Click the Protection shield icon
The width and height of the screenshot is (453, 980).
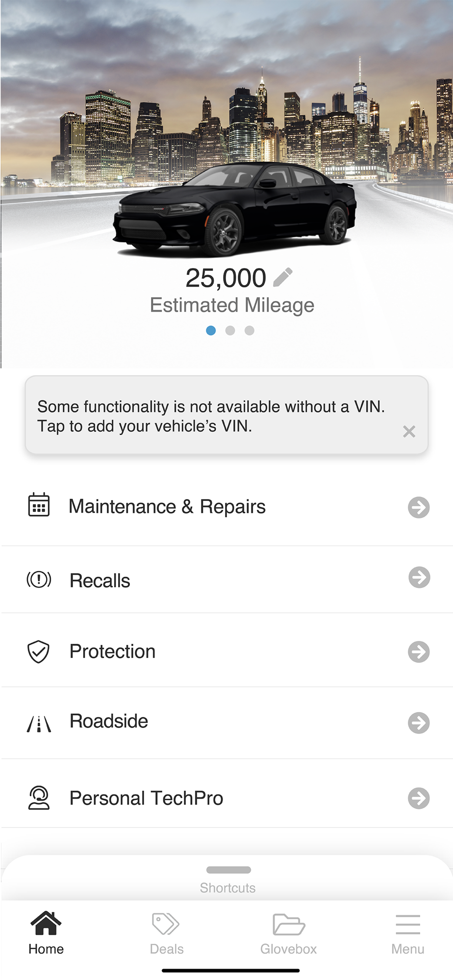click(x=38, y=652)
